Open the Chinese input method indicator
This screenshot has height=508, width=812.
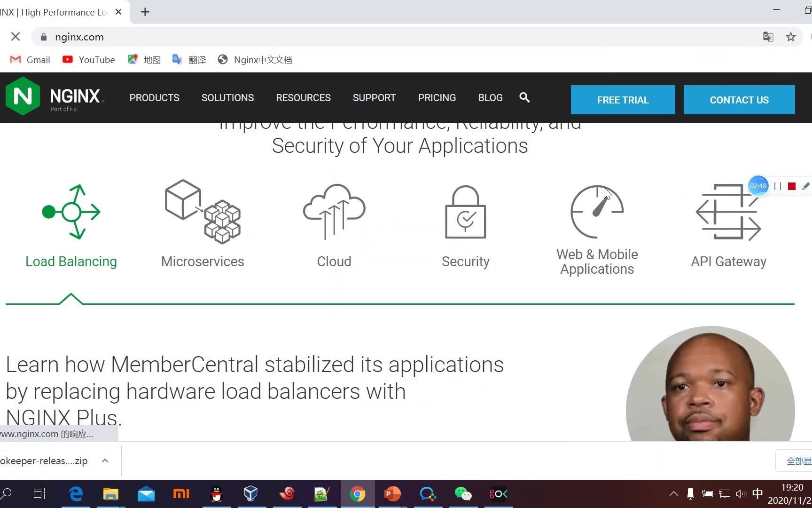[x=757, y=494]
